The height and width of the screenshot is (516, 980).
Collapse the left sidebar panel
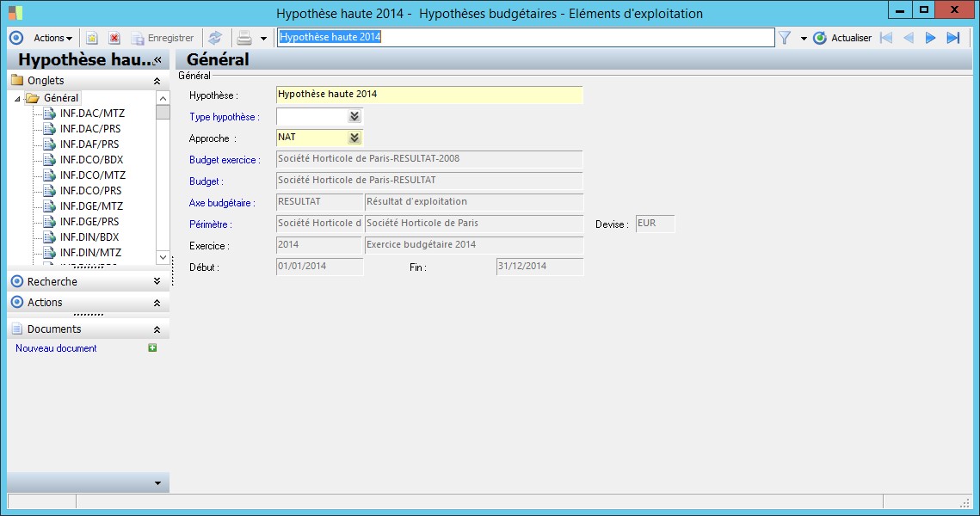157,60
